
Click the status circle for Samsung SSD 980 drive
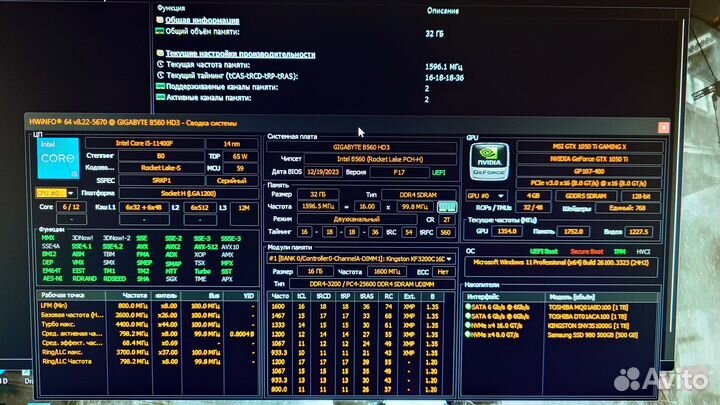tap(468, 334)
